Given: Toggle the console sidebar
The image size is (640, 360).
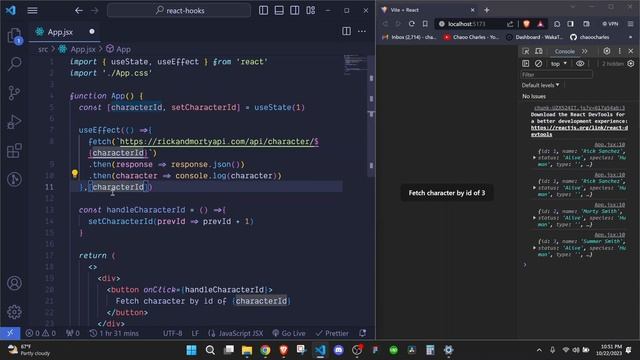Looking at the screenshot, I should [x=526, y=64].
